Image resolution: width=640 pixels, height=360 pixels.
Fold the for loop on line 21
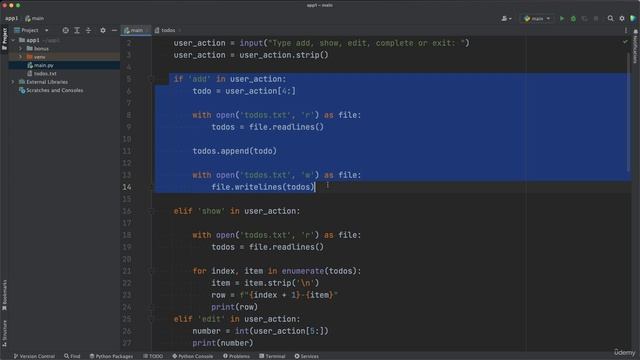[x=150, y=271]
